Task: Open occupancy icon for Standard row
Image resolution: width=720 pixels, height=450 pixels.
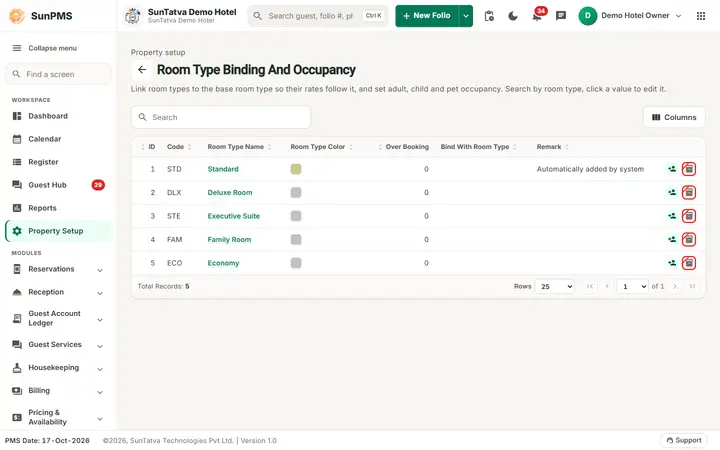Action: pyautogui.click(x=672, y=169)
